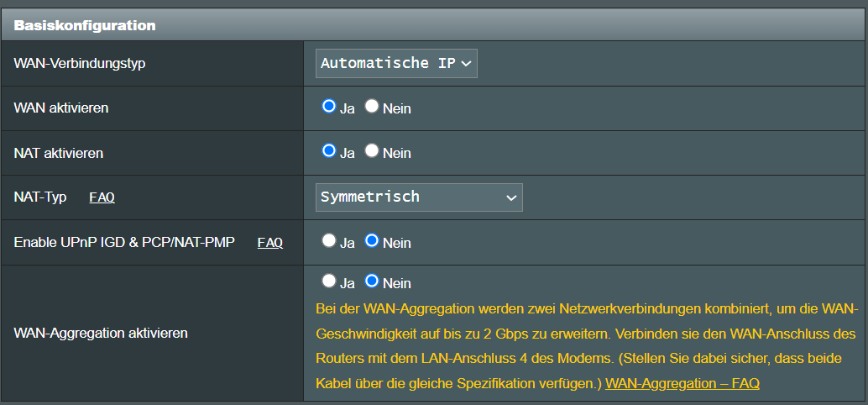Image resolution: width=868 pixels, height=405 pixels.
Task: Disable NAT by choosing Nein
Action: 371,150
